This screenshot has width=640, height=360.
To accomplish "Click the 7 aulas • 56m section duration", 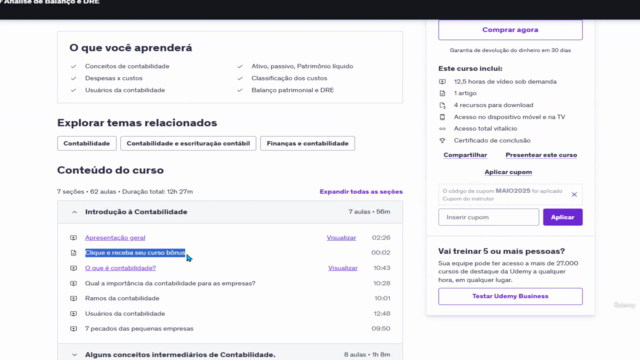I will coord(369,212).
